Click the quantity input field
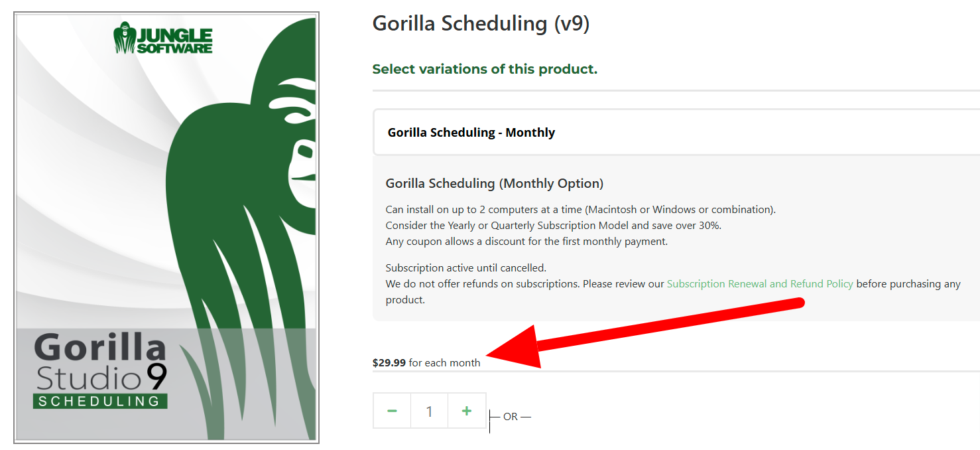The width and height of the screenshot is (980, 450). pos(429,412)
